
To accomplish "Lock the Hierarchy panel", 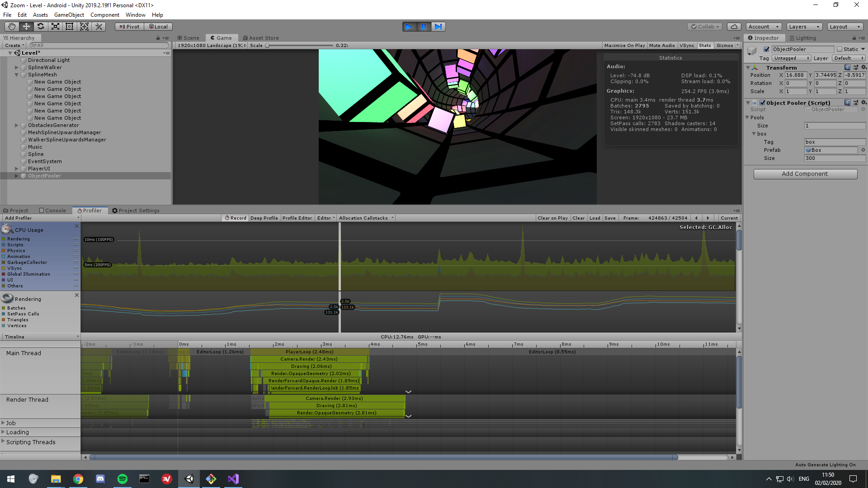I will 158,38.
